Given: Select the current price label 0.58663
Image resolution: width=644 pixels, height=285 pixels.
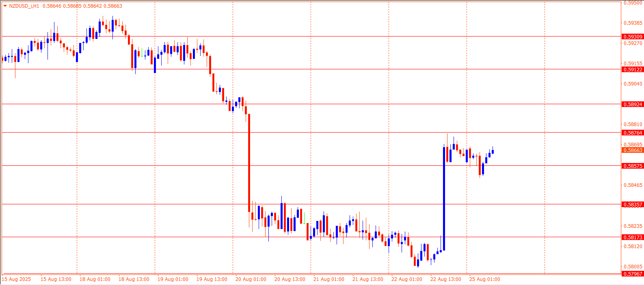Looking at the screenshot, I should 633,150.
